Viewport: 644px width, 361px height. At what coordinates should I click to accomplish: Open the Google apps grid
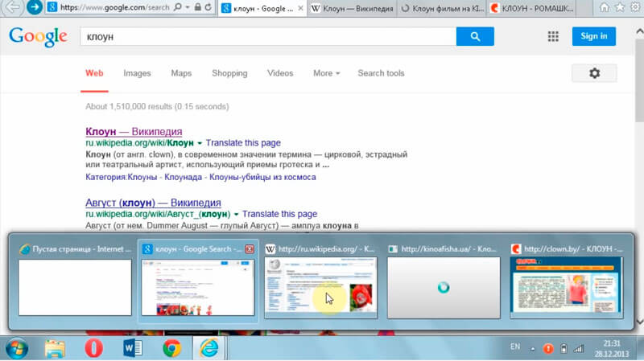click(553, 36)
